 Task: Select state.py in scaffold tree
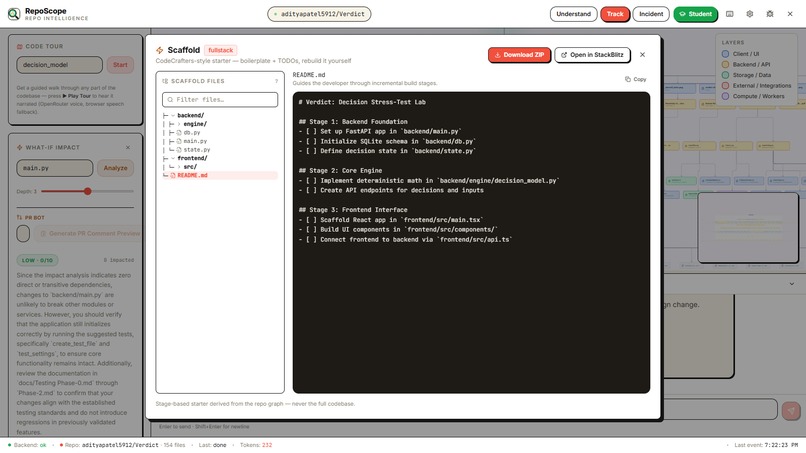tap(196, 150)
